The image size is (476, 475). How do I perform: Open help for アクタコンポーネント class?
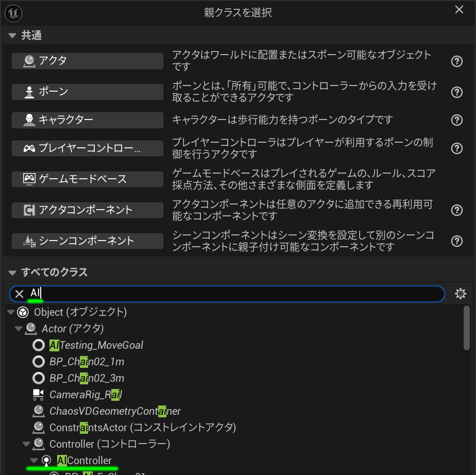point(456,210)
